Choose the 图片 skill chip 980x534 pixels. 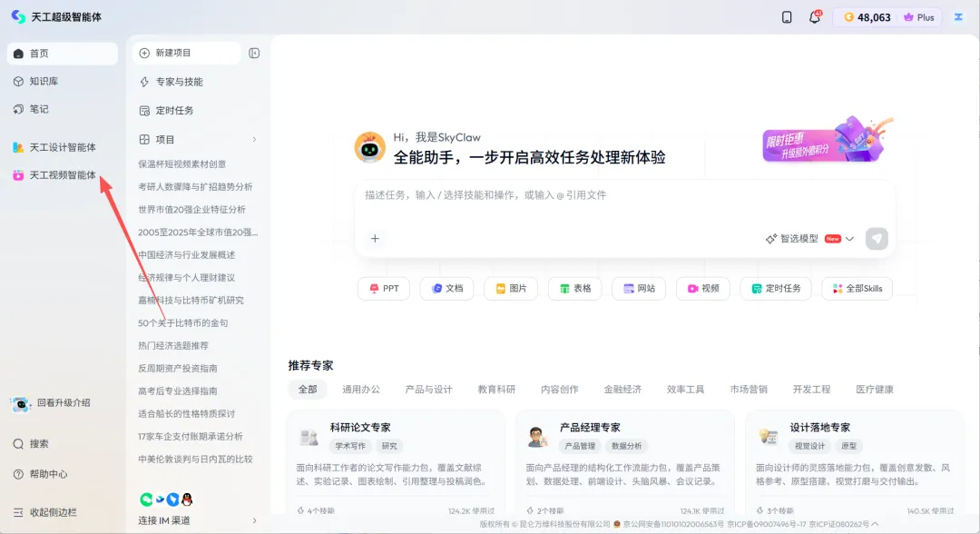point(511,289)
